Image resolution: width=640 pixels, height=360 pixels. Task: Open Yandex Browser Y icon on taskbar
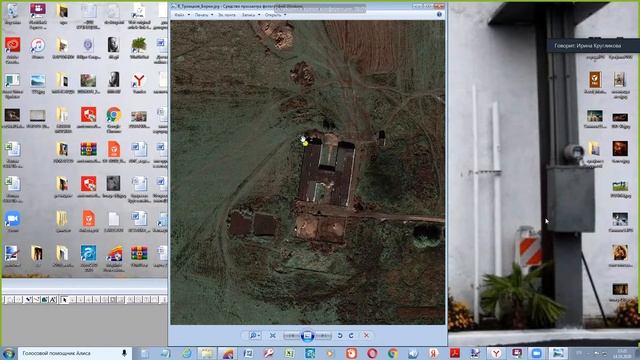(x=496, y=353)
